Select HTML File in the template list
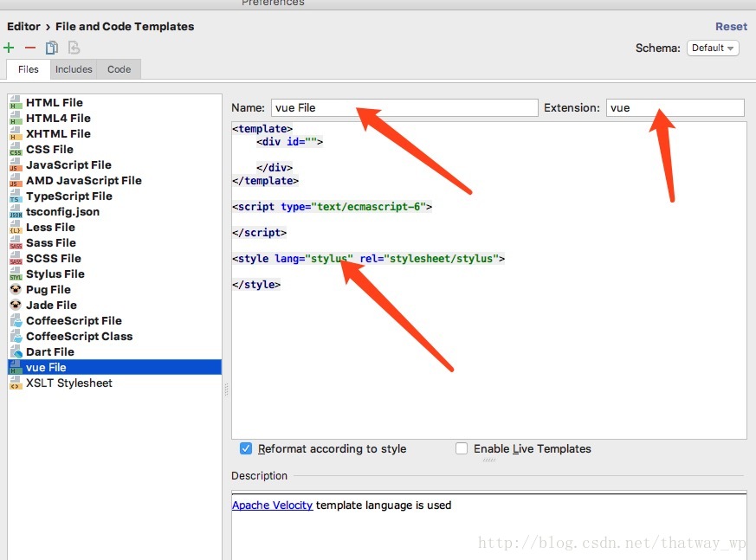This screenshot has height=560, width=756. click(x=115, y=103)
